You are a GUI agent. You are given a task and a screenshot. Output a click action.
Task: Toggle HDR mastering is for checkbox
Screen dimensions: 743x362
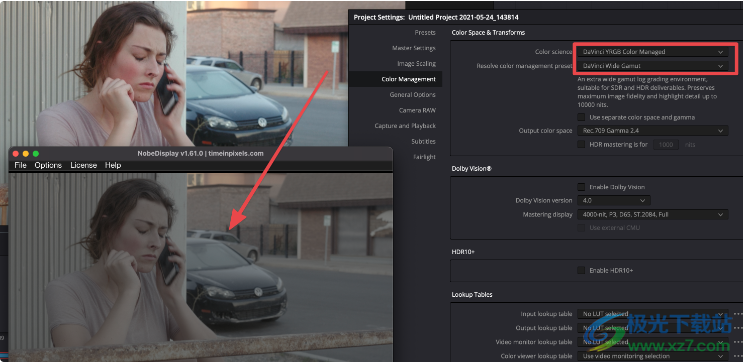(581, 145)
